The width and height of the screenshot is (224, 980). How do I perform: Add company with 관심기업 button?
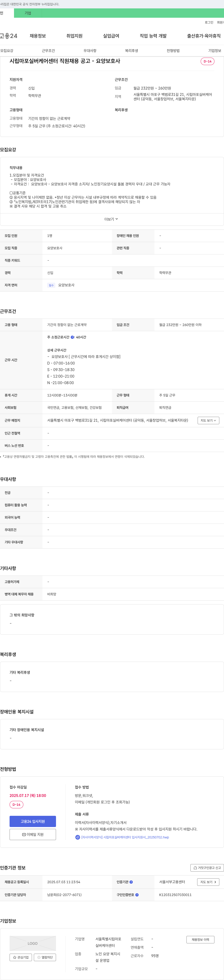click(x=21, y=957)
